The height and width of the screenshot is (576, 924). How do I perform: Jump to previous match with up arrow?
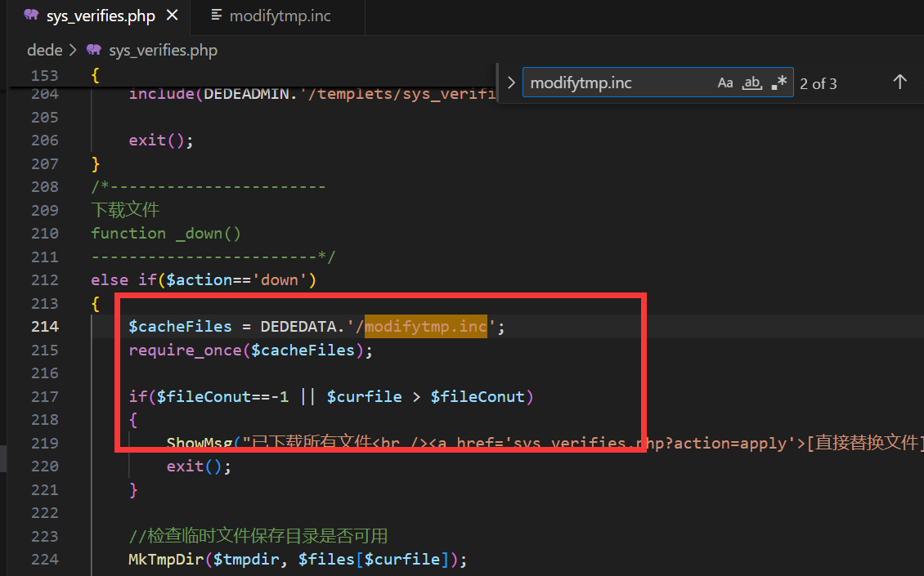899,83
